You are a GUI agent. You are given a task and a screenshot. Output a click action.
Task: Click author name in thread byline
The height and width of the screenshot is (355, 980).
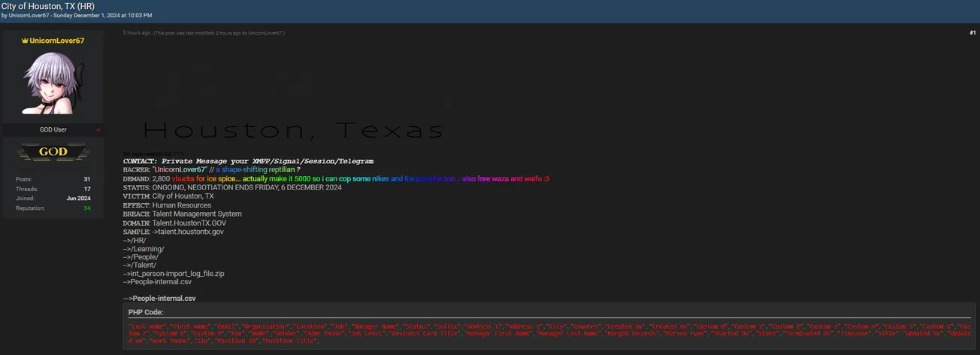click(x=29, y=15)
